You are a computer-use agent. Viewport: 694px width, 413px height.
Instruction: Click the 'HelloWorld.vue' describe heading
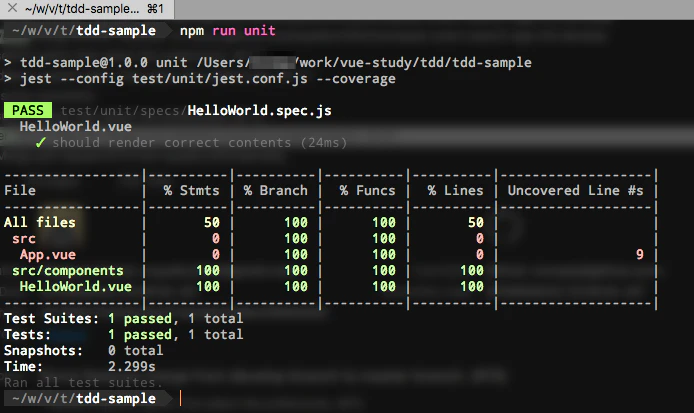point(76,127)
